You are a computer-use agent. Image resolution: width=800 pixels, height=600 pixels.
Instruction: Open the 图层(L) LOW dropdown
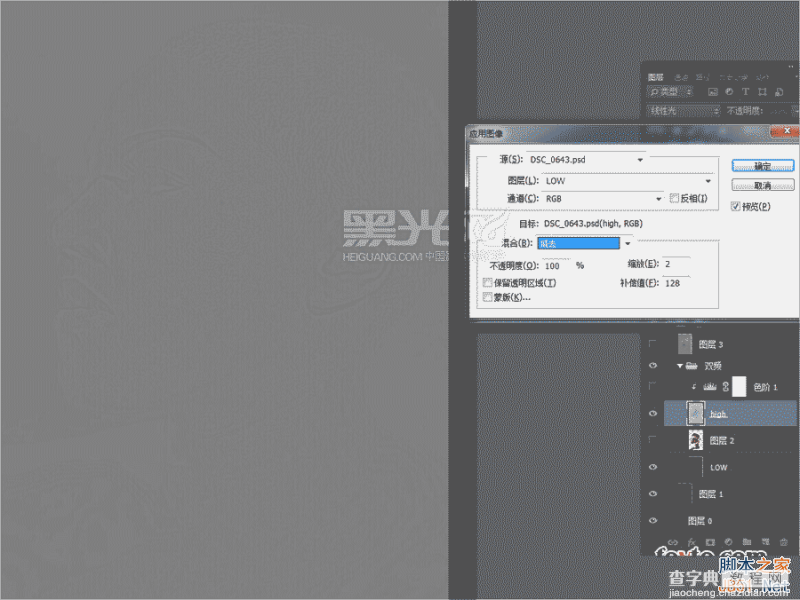(627, 181)
